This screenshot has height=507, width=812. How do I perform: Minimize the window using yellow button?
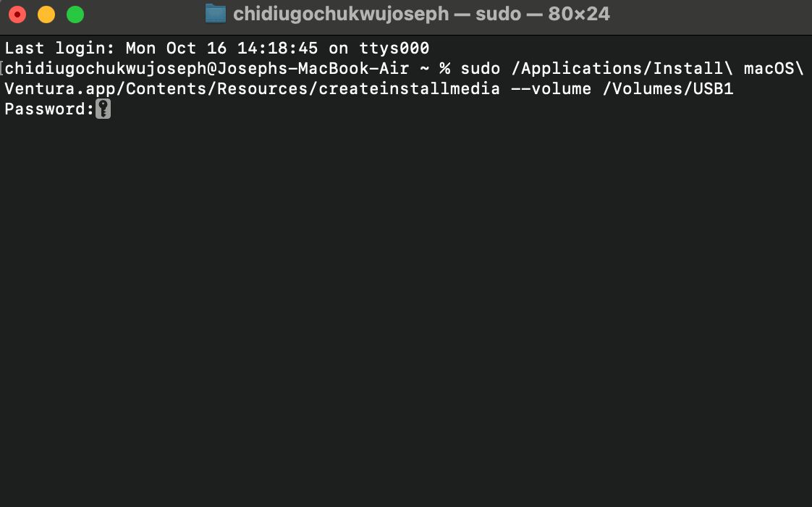pyautogui.click(x=46, y=14)
